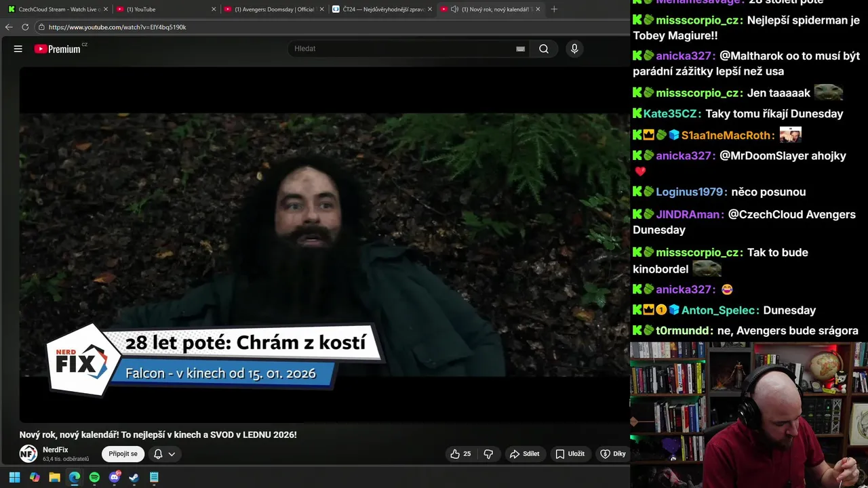
Task: Click the search magnifier button
Action: (544, 49)
